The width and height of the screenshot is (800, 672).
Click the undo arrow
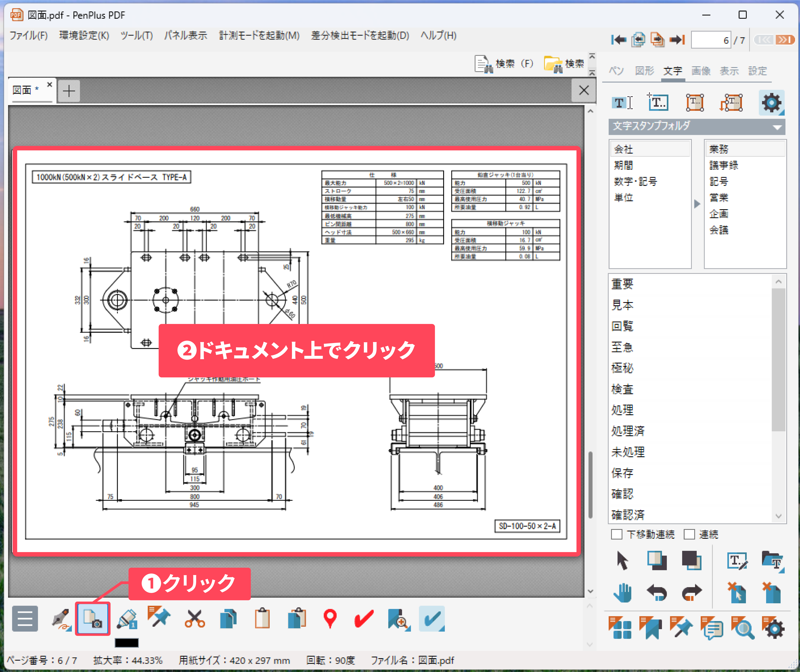(x=657, y=593)
